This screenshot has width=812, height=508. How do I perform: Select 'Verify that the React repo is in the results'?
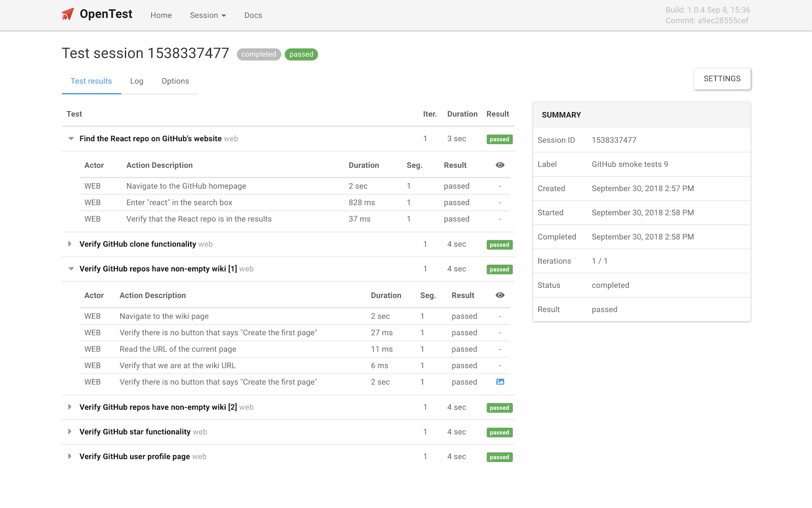pyautogui.click(x=295, y=219)
